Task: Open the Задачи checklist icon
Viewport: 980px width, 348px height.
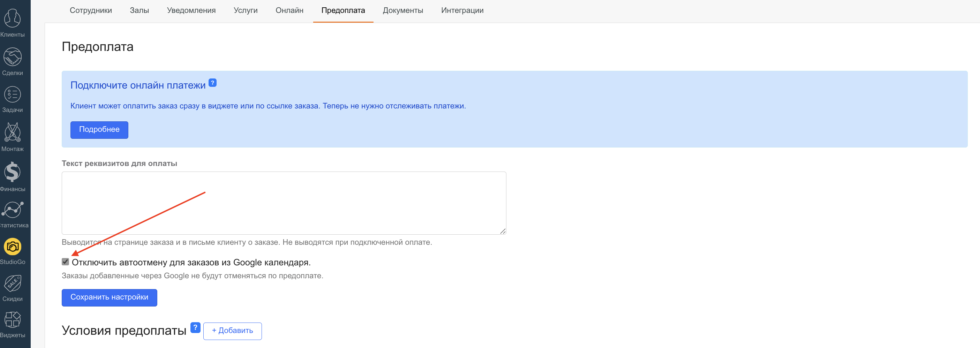Action: pyautogui.click(x=12, y=94)
